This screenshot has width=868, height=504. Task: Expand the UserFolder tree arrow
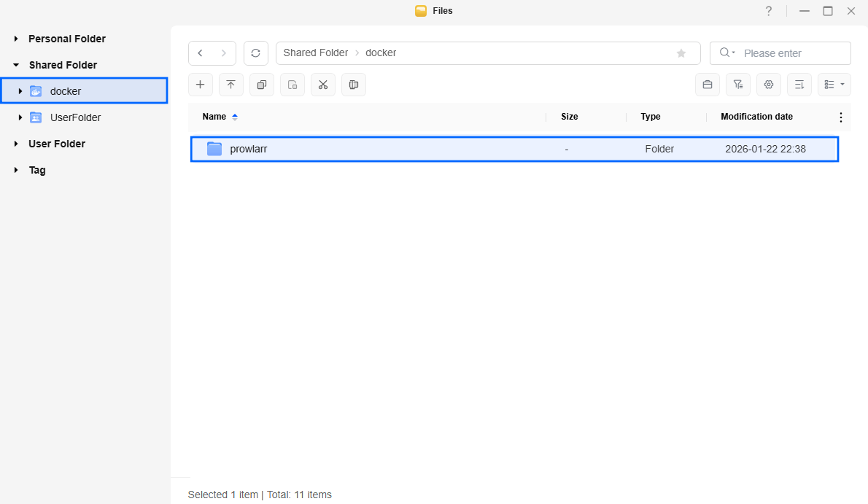[20, 117]
